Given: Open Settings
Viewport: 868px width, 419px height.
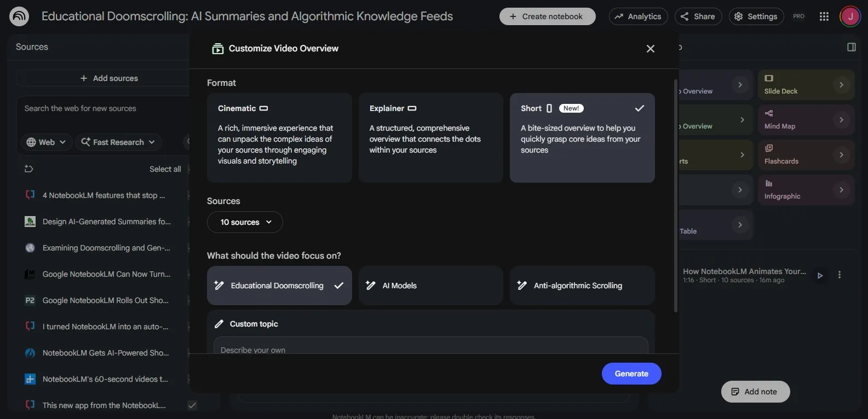Looking at the screenshot, I should point(756,16).
